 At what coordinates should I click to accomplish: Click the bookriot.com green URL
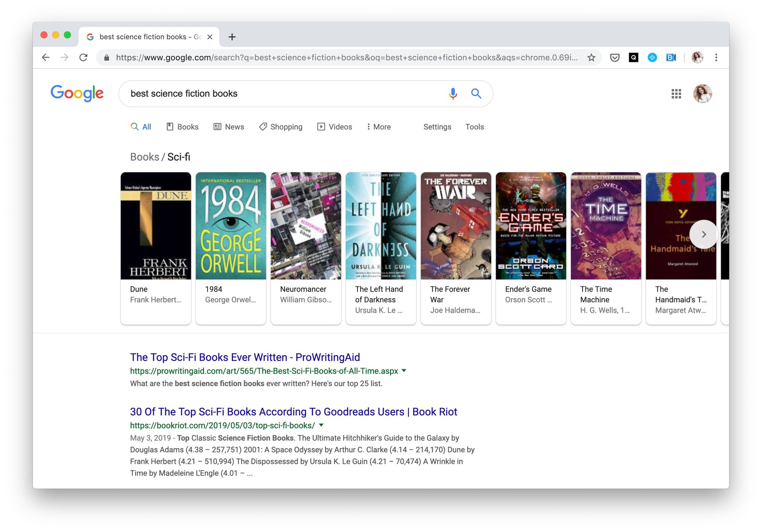click(x=223, y=425)
